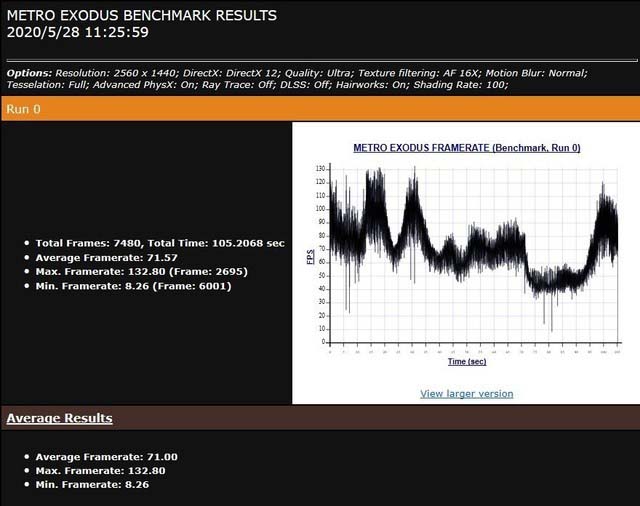Click 'Advanced PhysX: On' option text
640x506 pixels.
coord(144,85)
